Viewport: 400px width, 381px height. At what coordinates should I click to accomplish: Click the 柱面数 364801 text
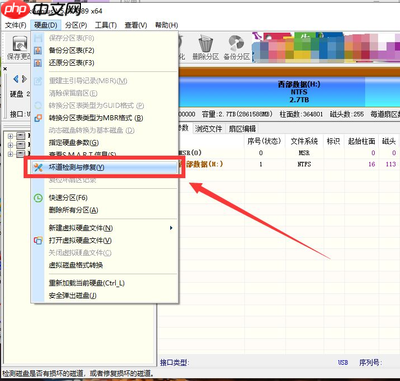point(301,114)
